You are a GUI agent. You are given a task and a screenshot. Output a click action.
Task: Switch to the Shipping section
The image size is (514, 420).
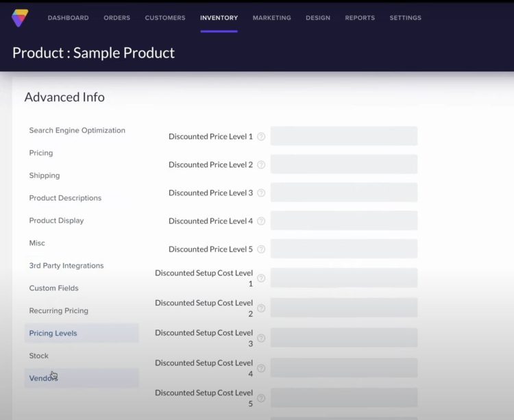click(45, 175)
